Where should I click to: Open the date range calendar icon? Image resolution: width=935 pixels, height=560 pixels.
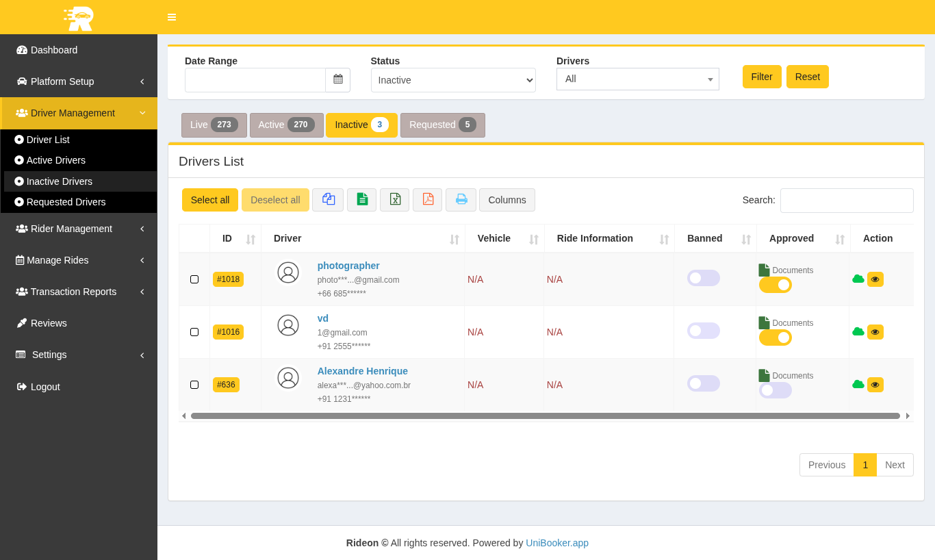[337, 79]
